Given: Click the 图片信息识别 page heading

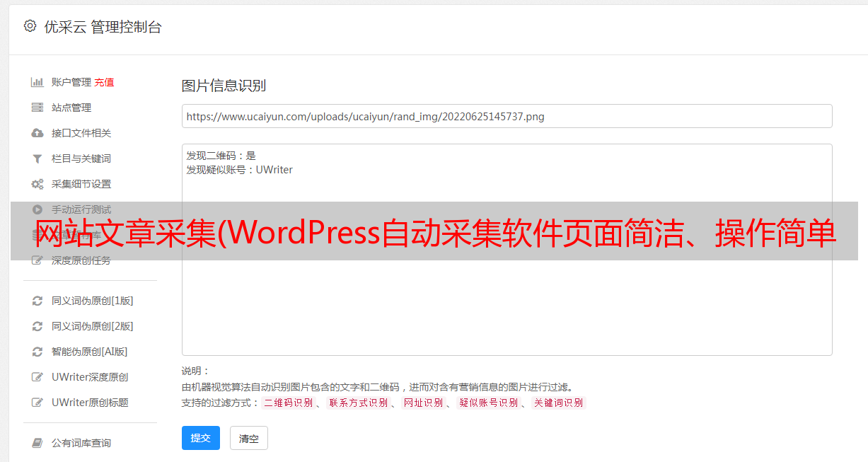Looking at the screenshot, I should [x=224, y=86].
